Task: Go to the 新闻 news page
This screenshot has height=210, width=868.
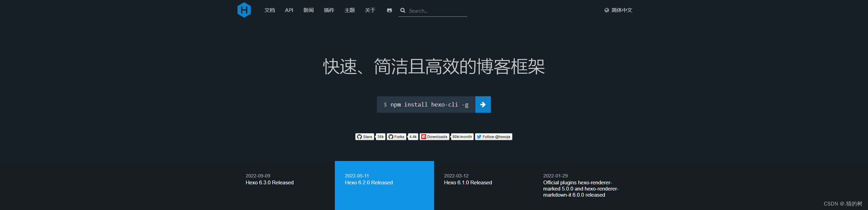Action: point(308,10)
